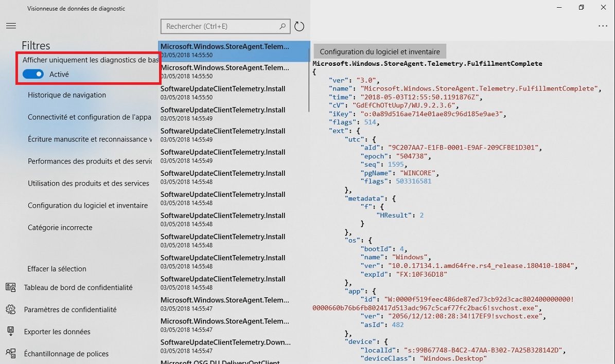Click the "aId" GUID value
Viewport: 615px width, 364px height.
pyautogui.click(x=463, y=148)
